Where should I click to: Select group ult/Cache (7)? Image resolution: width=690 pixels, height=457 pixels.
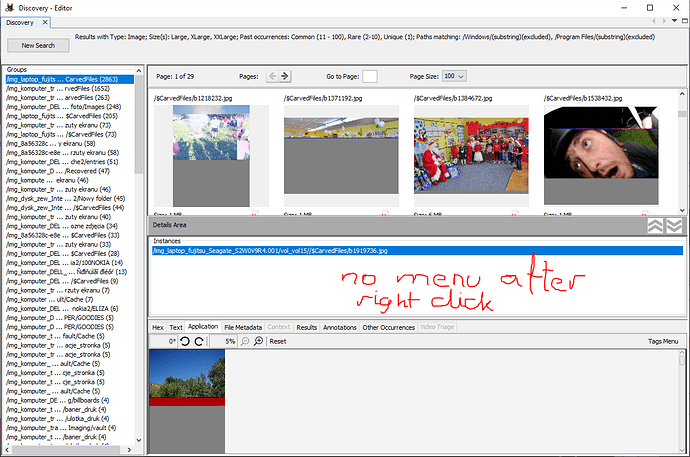click(70, 300)
